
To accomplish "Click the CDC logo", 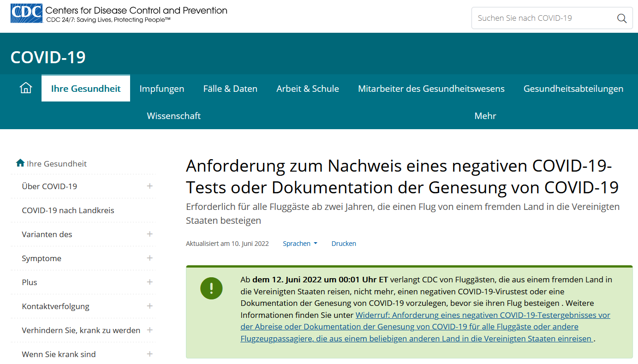I will tap(26, 13).
